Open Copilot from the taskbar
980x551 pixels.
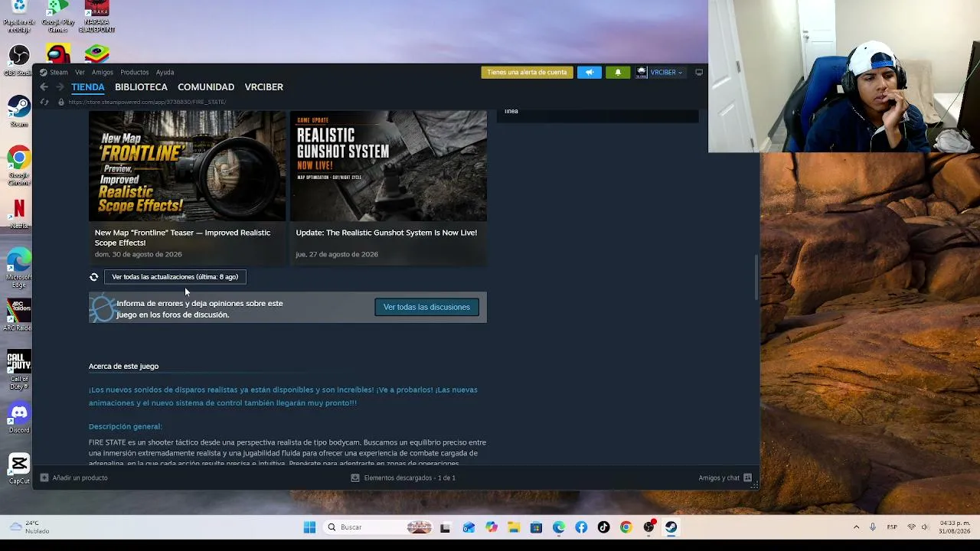tap(491, 527)
